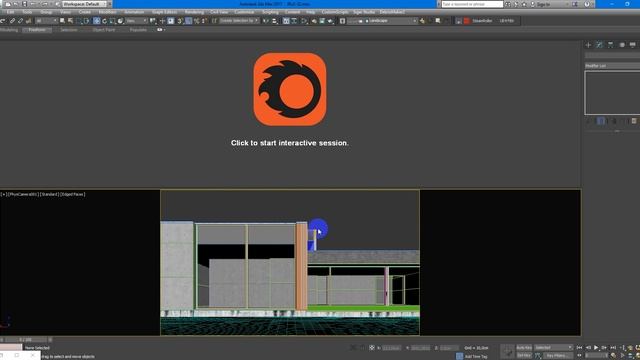Activate Select and Uniform Scale tool
This screenshot has height=360, width=640.
click(x=112, y=20)
